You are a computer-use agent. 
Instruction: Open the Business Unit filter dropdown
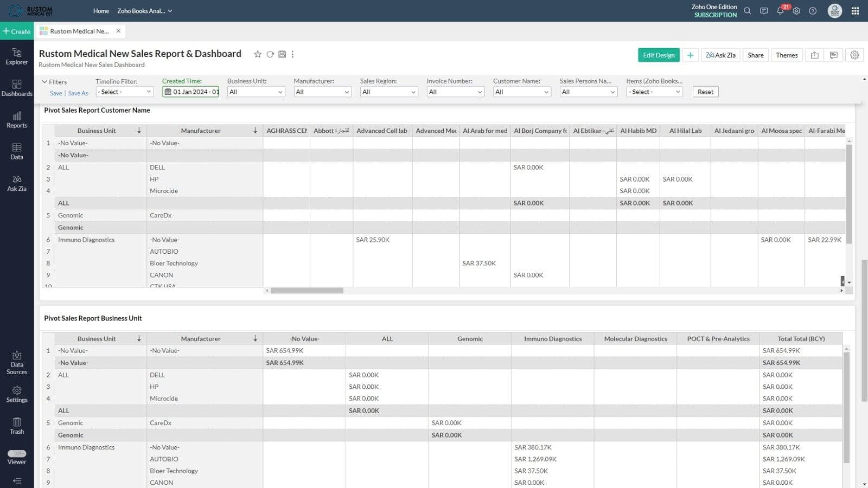tap(256, 92)
